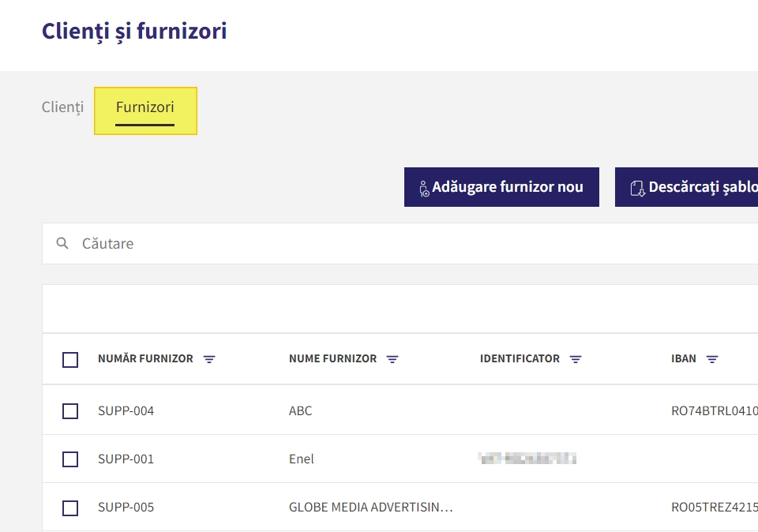Click the IBAN starting RO05TREZ
This screenshot has height=532, width=758.
coord(715,508)
